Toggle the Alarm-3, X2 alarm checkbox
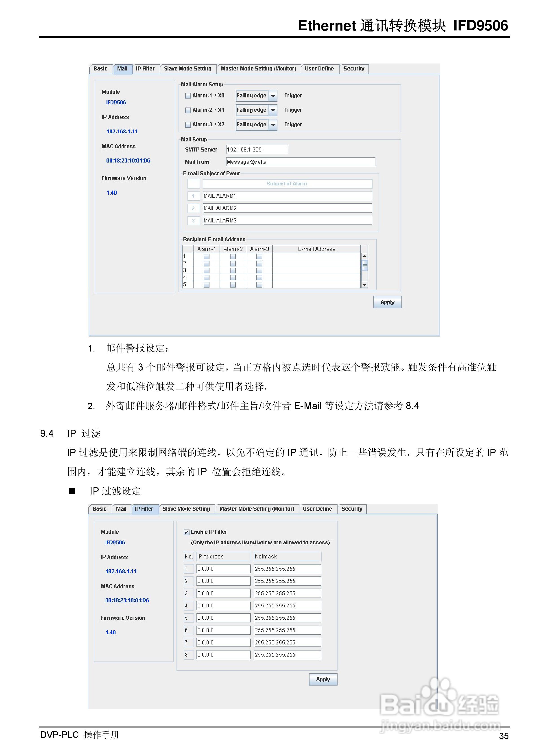 click(188, 124)
